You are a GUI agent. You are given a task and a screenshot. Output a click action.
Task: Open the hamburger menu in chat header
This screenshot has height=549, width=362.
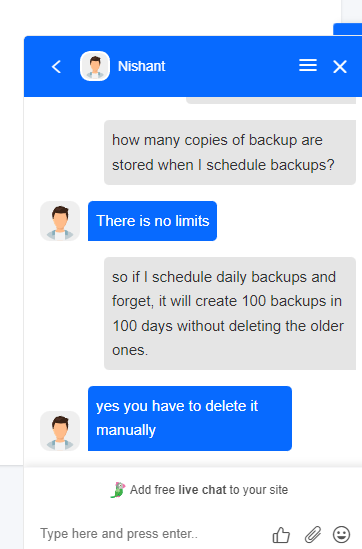[x=308, y=65]
